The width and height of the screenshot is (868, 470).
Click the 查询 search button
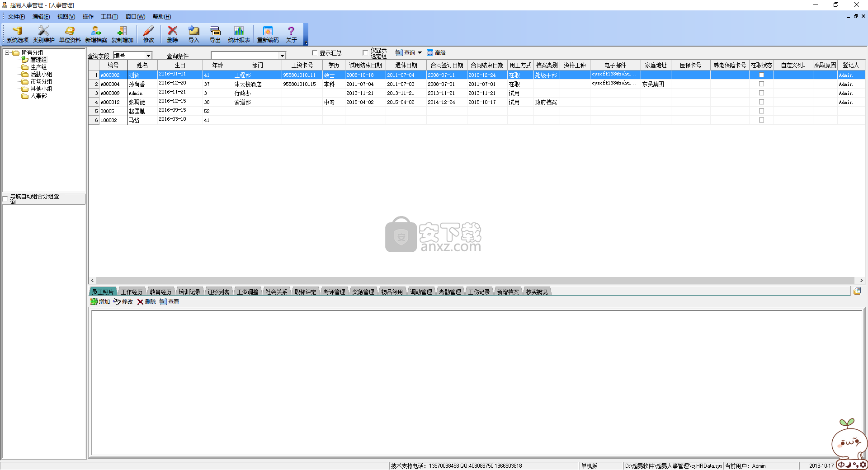pos(405,53)
